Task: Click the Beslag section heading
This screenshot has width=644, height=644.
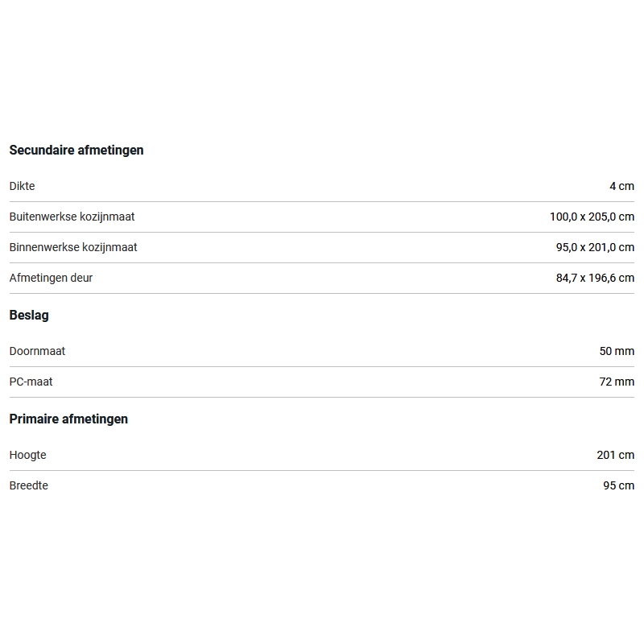Action: point(29,316)
